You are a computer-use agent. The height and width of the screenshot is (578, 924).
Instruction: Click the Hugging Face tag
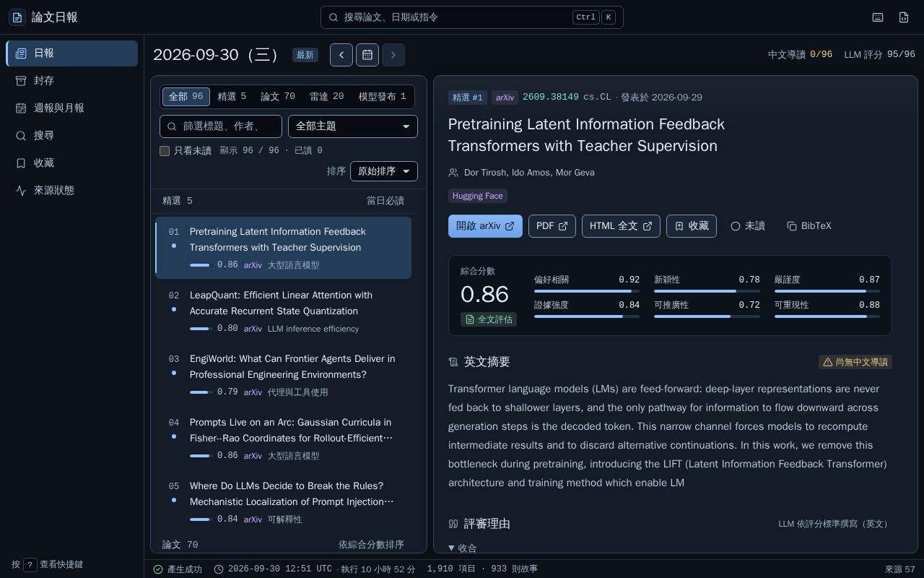click(478, 196)
